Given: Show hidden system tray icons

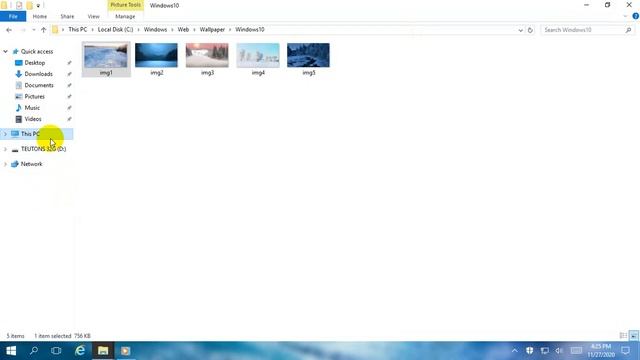Looking at the screenshot, I should 515,351.
